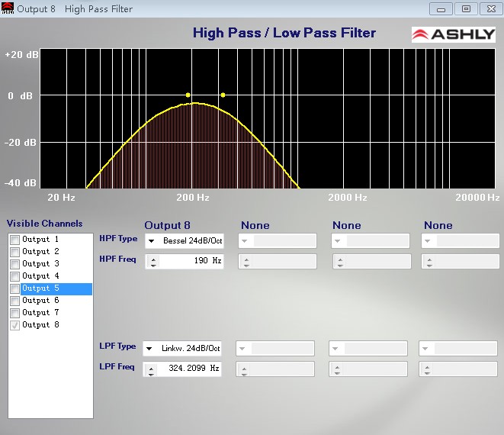Click the 200 Hz axis label
The width and height of the screenshot is (504, 435).
[193, 197]
